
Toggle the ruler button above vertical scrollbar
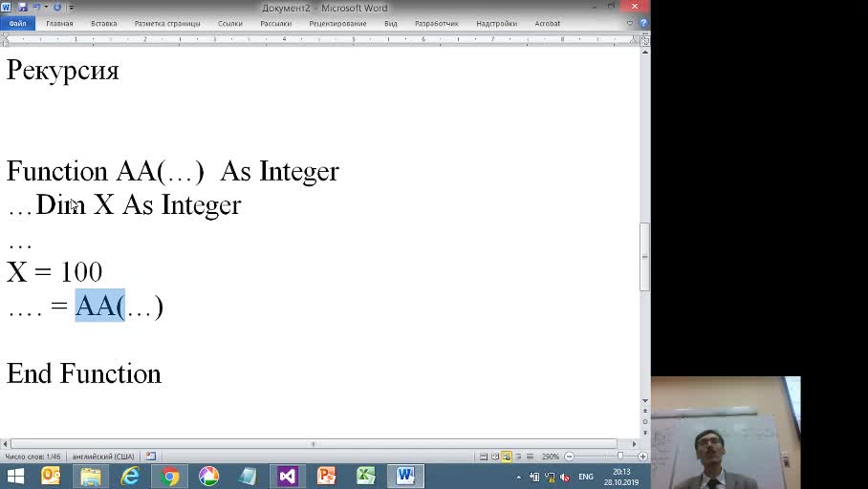coord(645,40)
